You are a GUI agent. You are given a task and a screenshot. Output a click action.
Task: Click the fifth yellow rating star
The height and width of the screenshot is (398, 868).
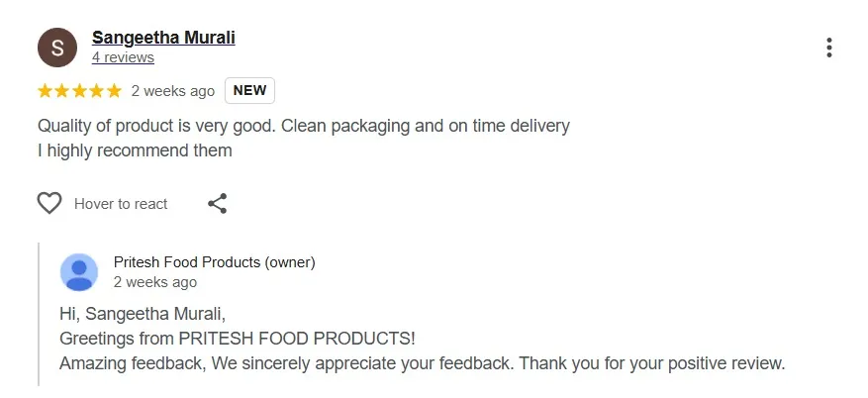point(114,91)
